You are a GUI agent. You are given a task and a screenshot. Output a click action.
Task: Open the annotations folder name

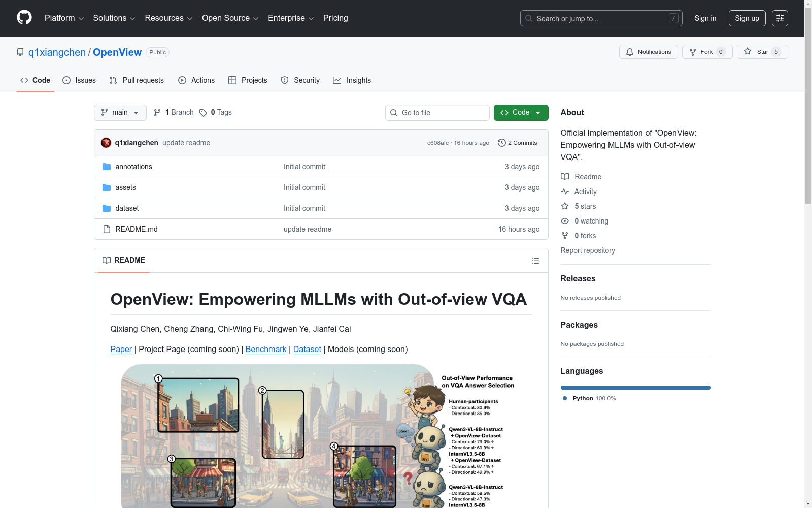133,167
